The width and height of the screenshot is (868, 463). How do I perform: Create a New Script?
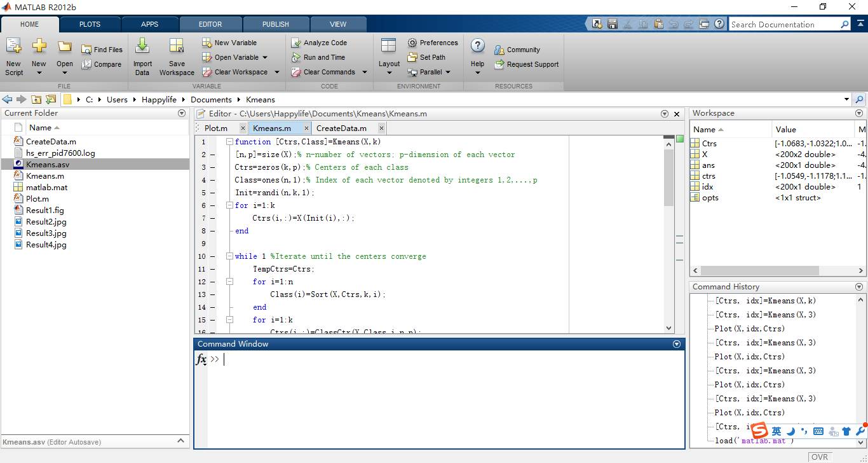coord(13,56)
